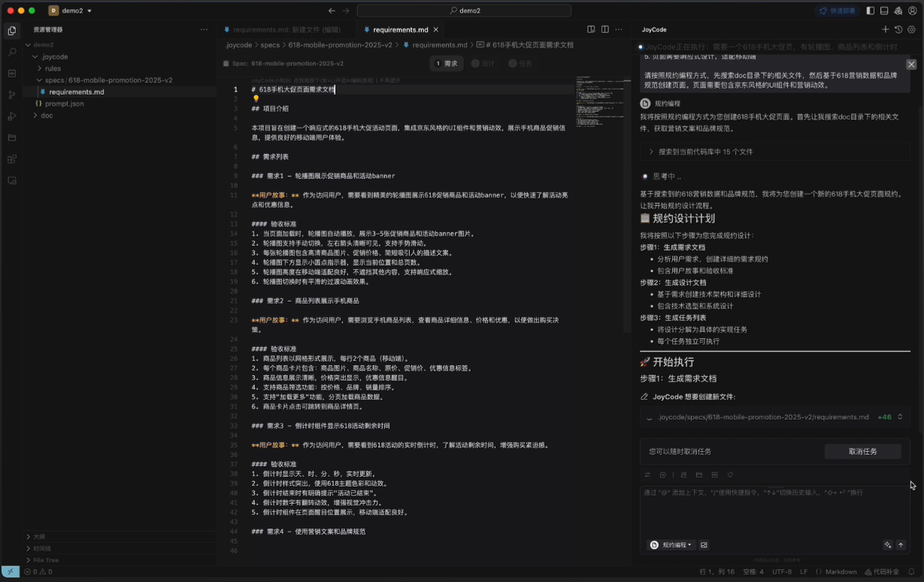The width and height of the screenshot is (924, 582).
Task: Focus the JoyCode chat input field
Action: click(774, 511)
